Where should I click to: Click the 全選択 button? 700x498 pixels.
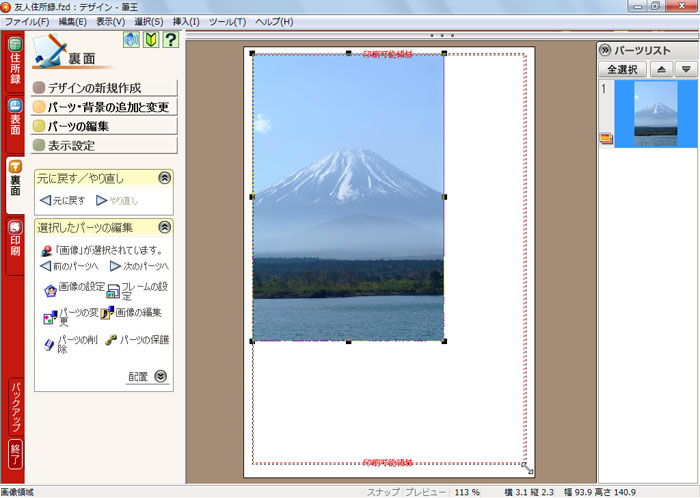click(x=621, y=69)
